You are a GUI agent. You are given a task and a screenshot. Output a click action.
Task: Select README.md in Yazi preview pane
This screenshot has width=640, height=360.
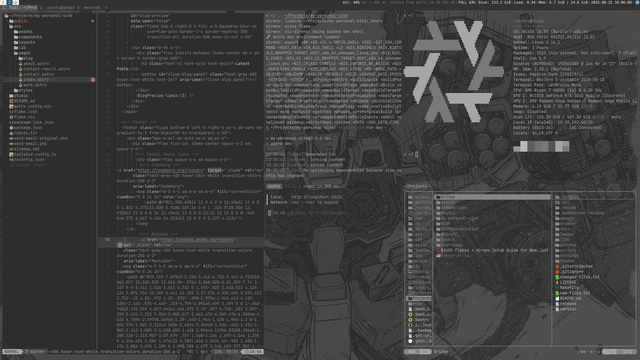coord(569,298)
